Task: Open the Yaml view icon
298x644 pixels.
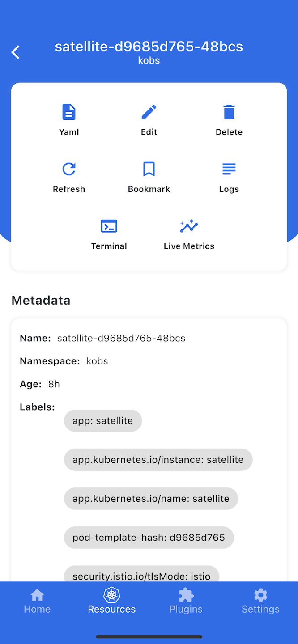Action: click(69, 112)
